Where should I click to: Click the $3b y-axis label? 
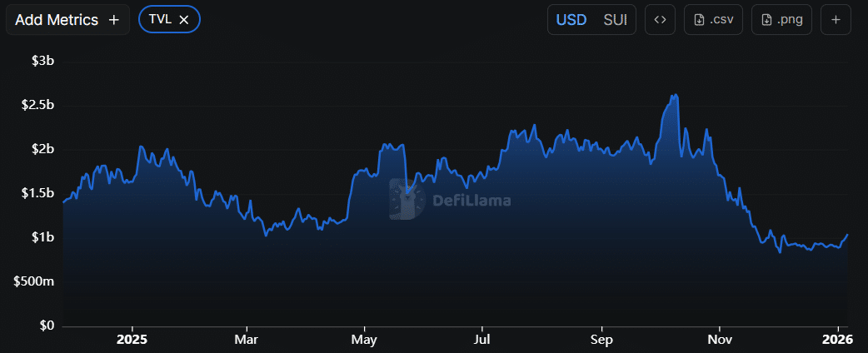click(42, 61)
